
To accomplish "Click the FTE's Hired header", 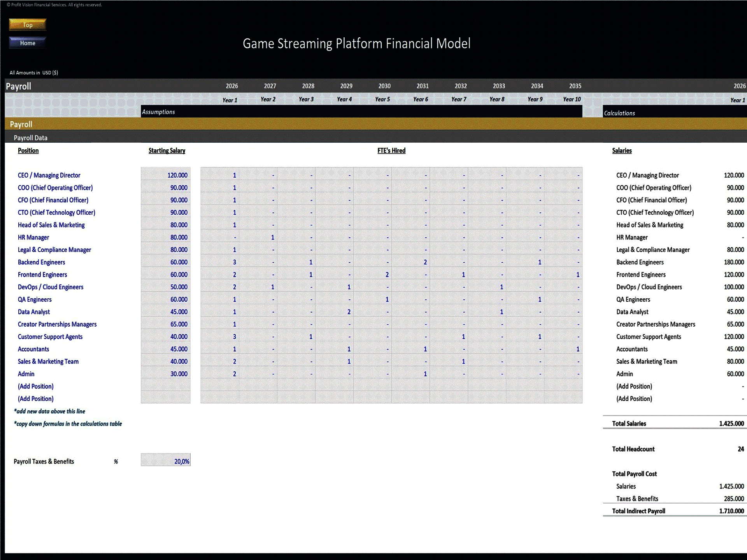I will (391, 150).
